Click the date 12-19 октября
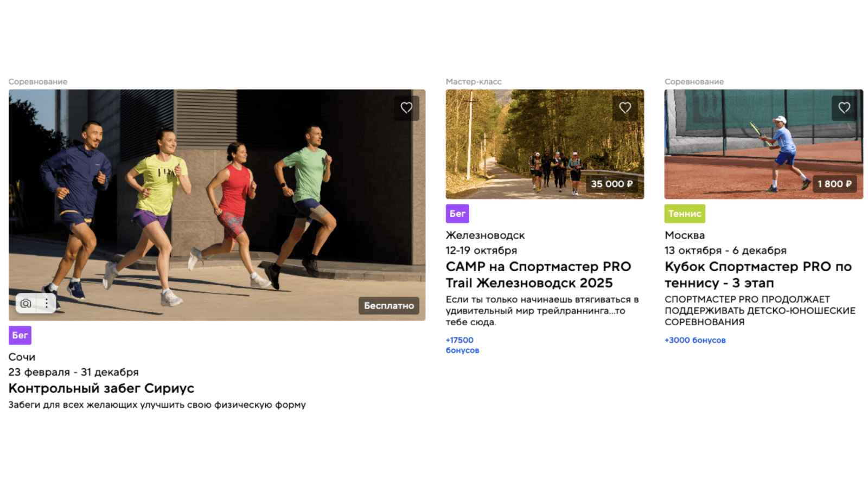 coord(481,251)
